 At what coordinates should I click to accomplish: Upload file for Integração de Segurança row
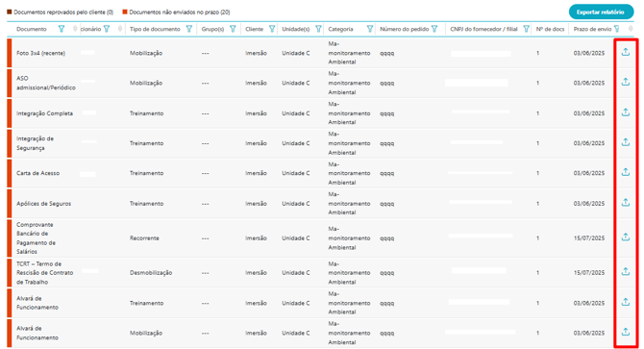point(625,142)
